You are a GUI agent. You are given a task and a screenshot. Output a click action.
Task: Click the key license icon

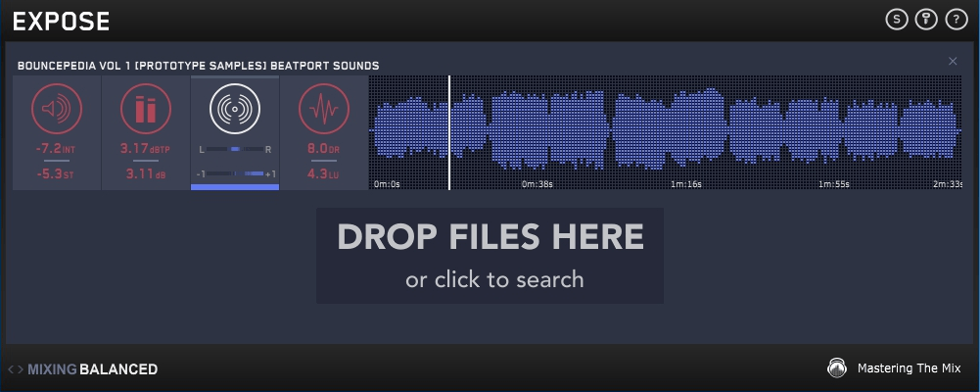pyautogui.click(x=926, y=20)
